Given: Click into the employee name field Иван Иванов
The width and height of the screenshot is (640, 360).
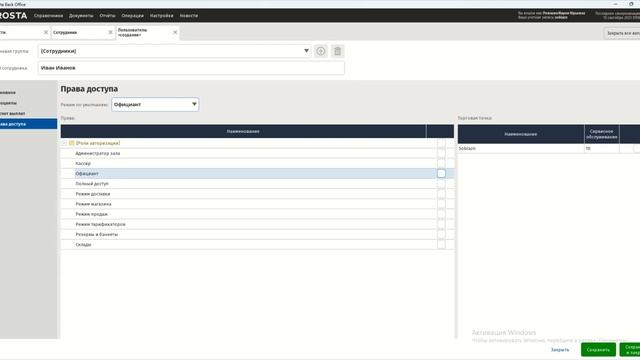Looking at the screenshot, I should pyautogui.click(x=191, y=68).
